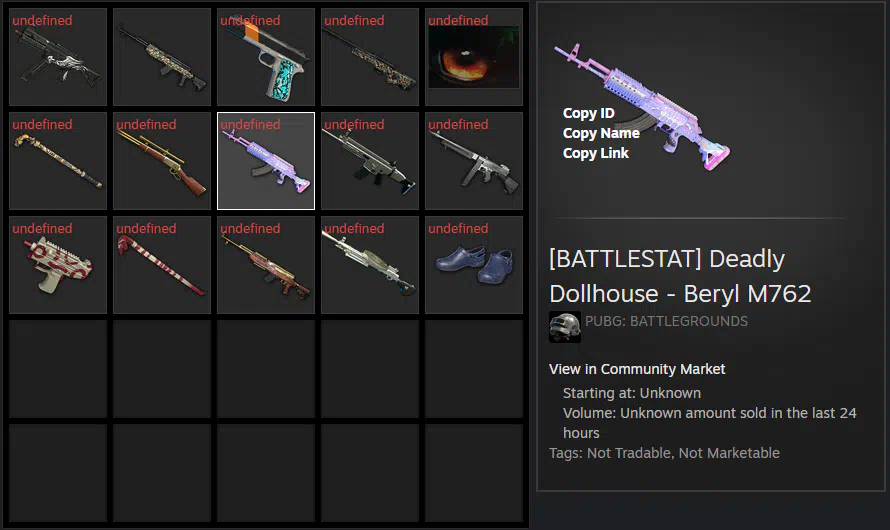Open the teal-grip pistol item

coord(266,57)
